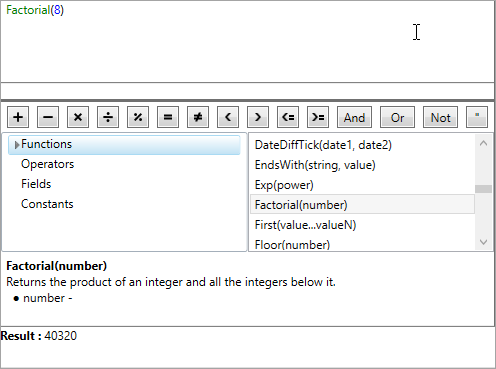Insert the multiply operator
The image size is (496, 369).
(x=78, y=117)
